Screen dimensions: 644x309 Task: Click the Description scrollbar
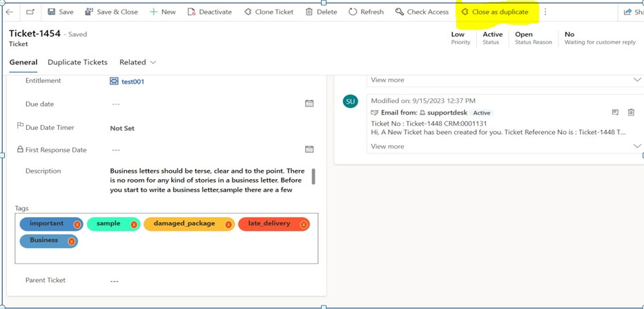pyautogui.click(x=313, y=176)
